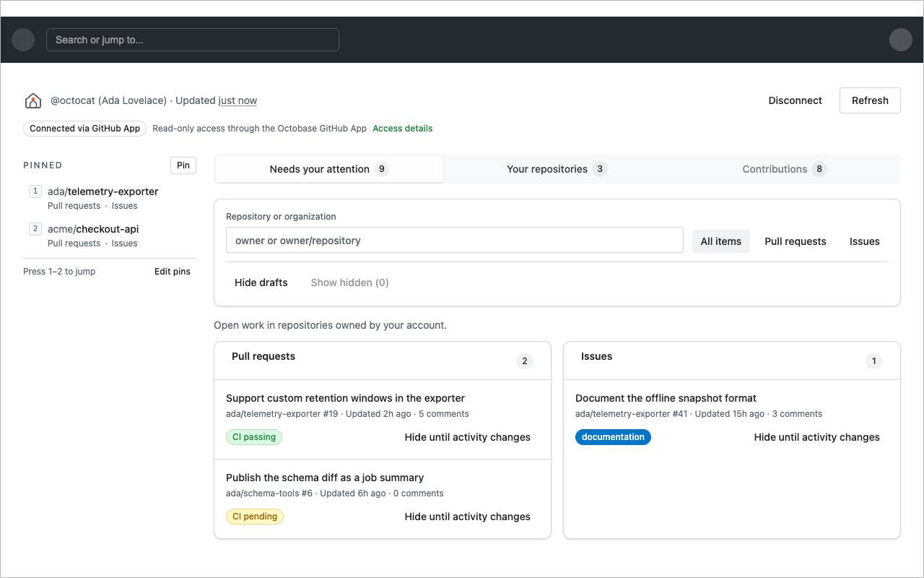Focus the Search or jump to field
The image size is (924, 578).
coord(193,40)
